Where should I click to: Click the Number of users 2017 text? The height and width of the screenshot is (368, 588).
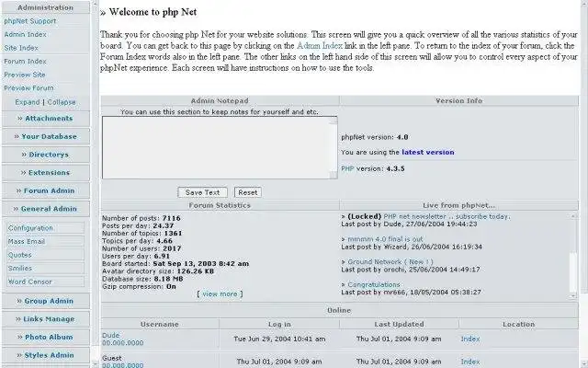tap(141, 248)
